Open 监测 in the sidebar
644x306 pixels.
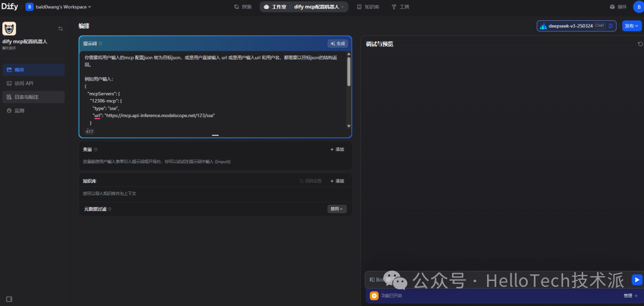tap(33, 111)
